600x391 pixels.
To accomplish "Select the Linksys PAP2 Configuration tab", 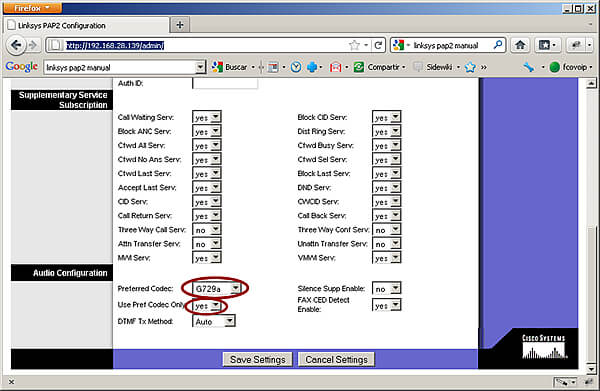I will [86, 26].
